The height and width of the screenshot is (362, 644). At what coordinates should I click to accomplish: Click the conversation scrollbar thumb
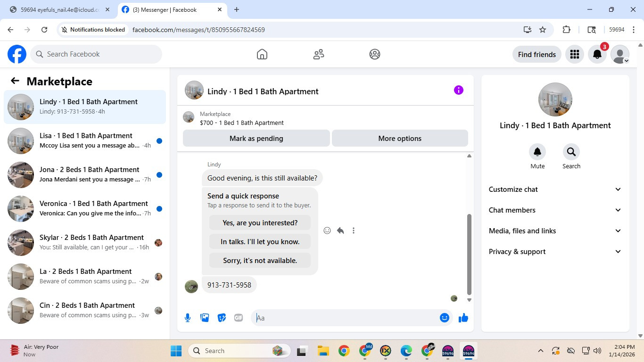click(469, 254)
